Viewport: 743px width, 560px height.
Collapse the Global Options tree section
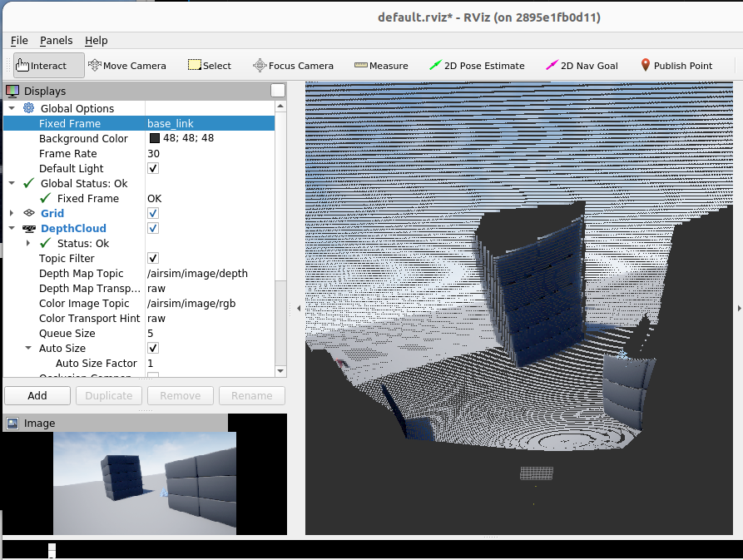point(12,109)
